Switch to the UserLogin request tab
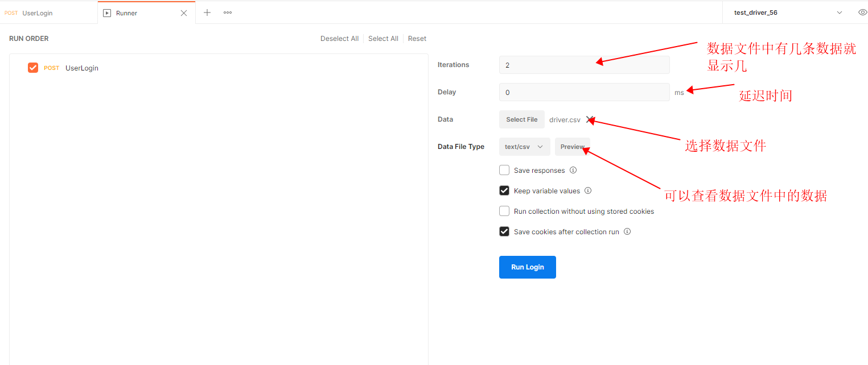 click(x=37, y=13)
